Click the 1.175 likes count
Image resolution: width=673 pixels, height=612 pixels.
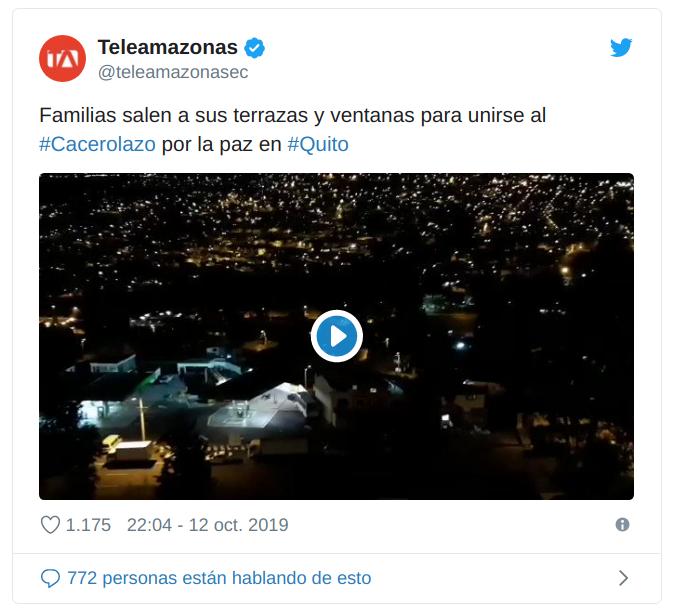(88, 525)
